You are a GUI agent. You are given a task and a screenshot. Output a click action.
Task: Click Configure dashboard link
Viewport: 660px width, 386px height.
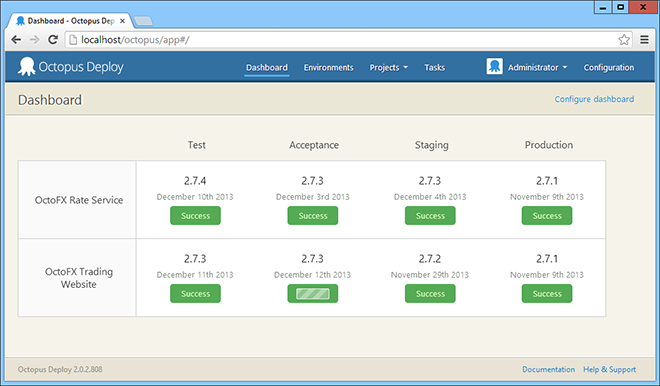[594, 99]
